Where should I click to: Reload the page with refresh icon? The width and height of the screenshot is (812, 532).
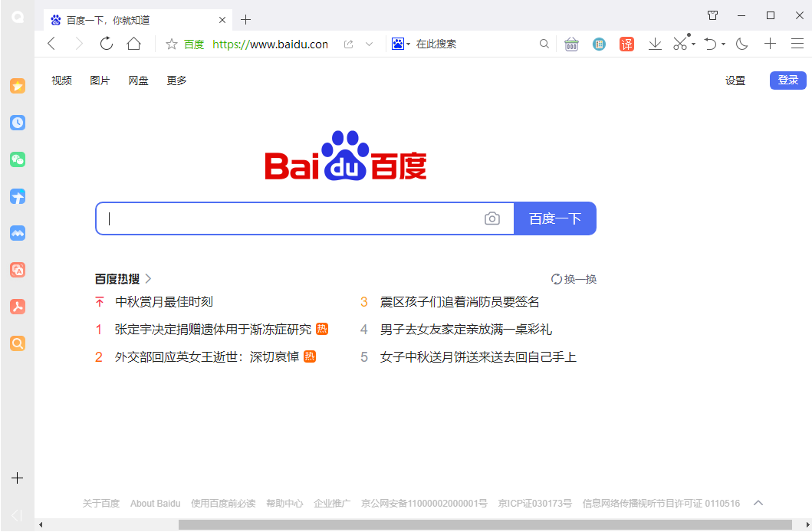106,44
